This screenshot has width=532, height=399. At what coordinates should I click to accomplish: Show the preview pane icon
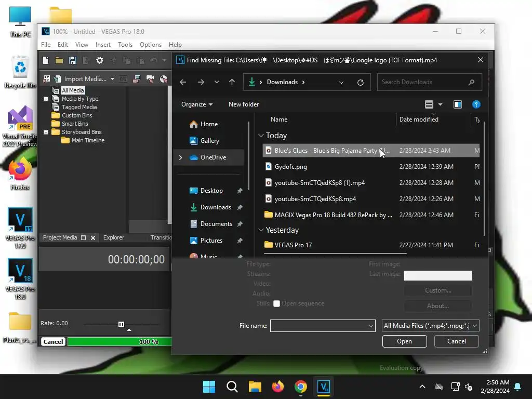(x=458, y=104)
